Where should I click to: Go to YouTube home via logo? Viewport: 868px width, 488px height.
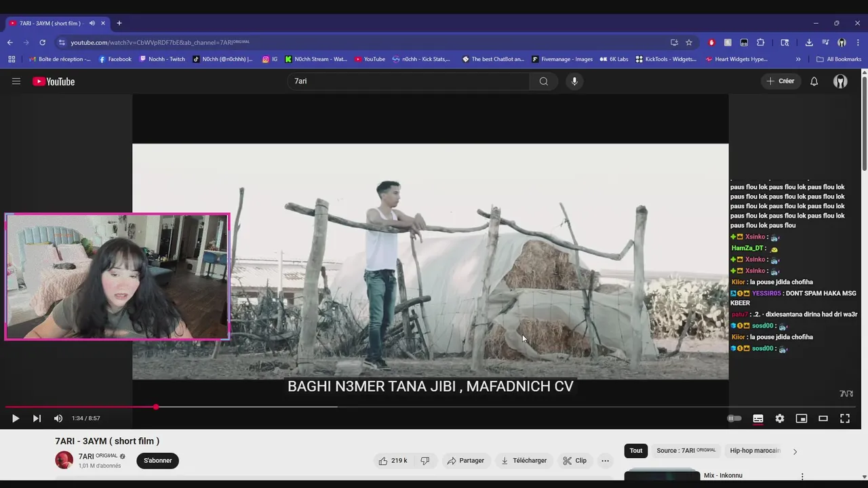click(x=54, y=81)
